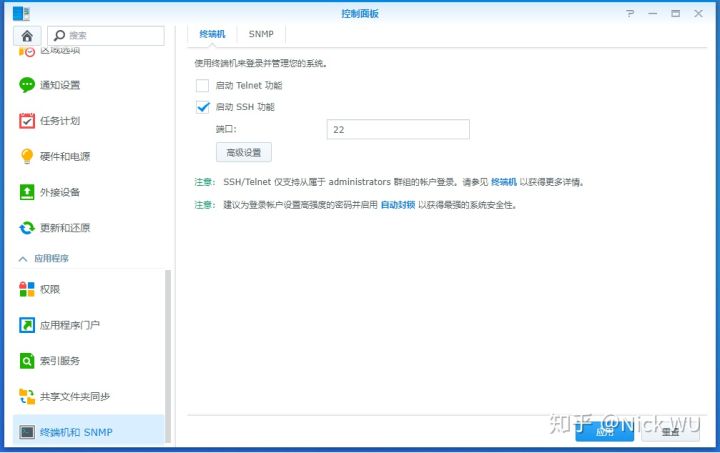Image resolution: width=720 pixels, height=453 pixels.
Task: Click the Home icon button
Action: pos(28,36)
